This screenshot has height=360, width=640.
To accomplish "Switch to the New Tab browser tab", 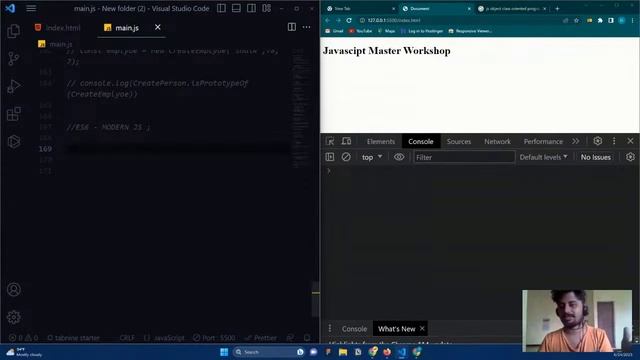I will (360, 9).
